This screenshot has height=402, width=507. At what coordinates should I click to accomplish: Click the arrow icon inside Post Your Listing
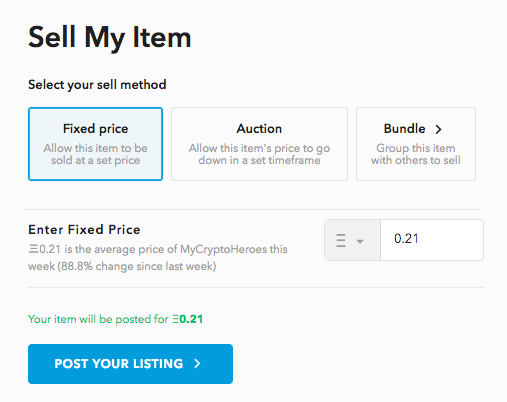click(x=197, y=364)
